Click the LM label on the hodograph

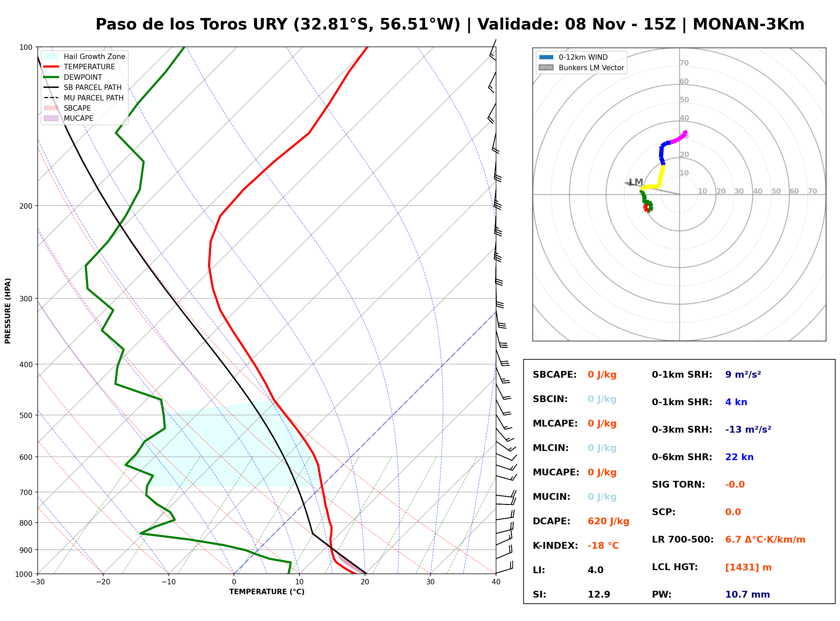pyautogui.click(x=636, y=182)
